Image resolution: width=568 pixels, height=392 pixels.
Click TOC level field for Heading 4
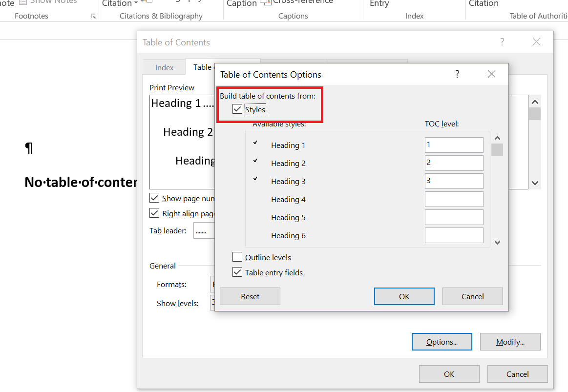point(454,199)
